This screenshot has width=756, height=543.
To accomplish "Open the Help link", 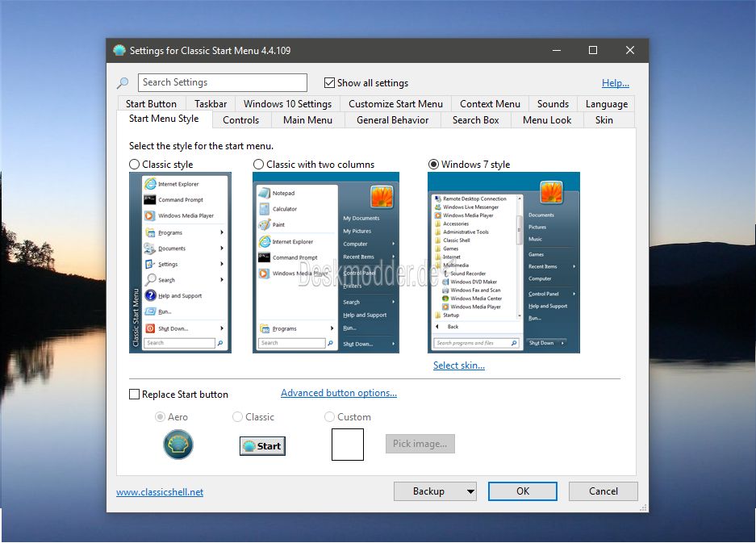I will pos(616,83).
